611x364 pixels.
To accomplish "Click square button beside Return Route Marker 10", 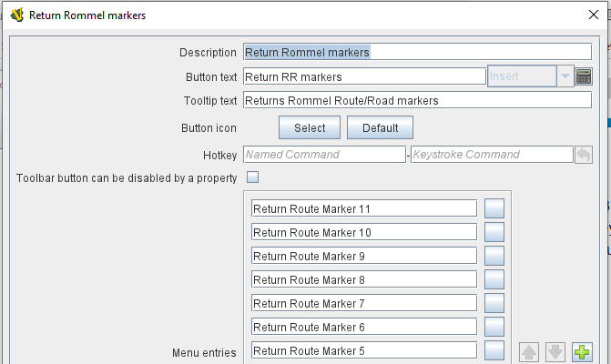I will click(x=494, y=232).
